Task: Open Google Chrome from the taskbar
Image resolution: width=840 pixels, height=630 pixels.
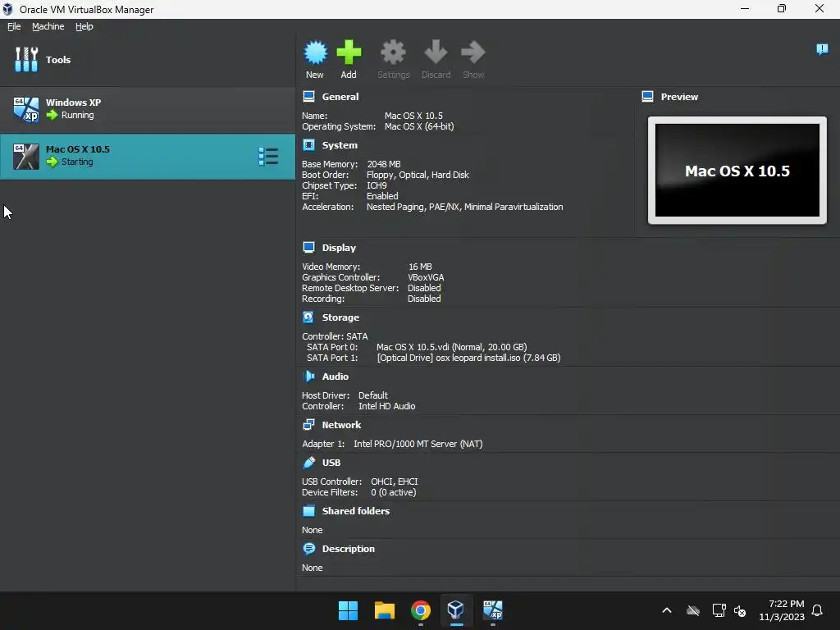Action: pos(421,610)
